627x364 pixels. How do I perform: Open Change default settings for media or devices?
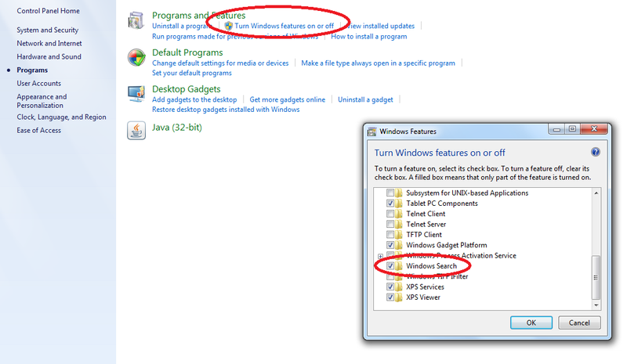tap(220, 63)
